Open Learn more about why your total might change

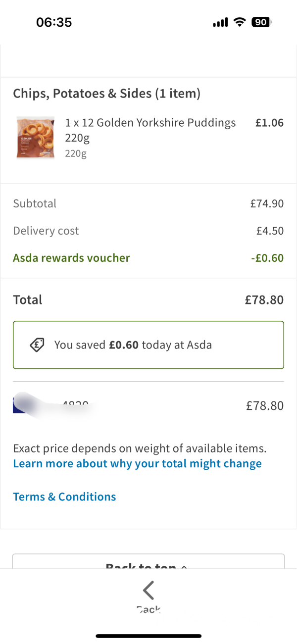137,464
